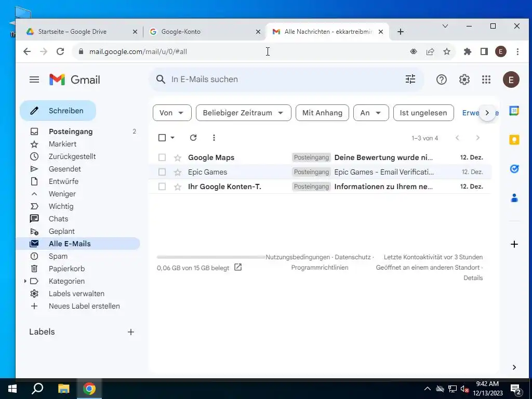Open Google Calendar side panel
The image size is (532, 399).
514,111
